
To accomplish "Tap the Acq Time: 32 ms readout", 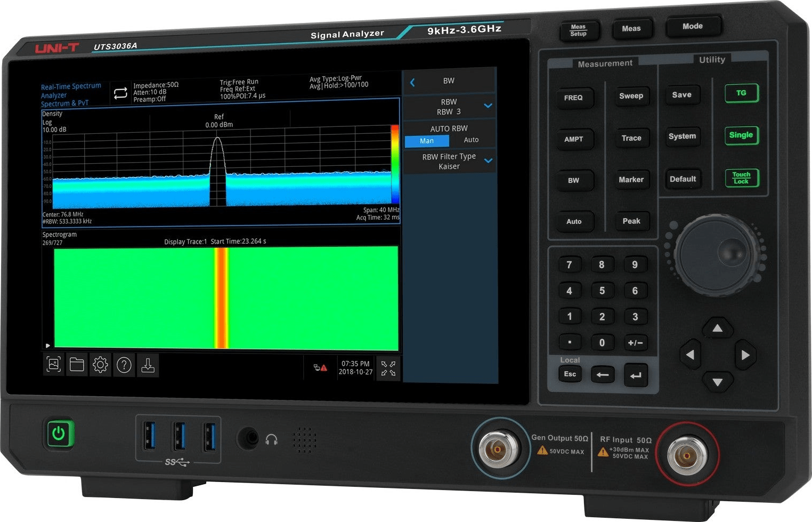I will click(x=378, y=218).
